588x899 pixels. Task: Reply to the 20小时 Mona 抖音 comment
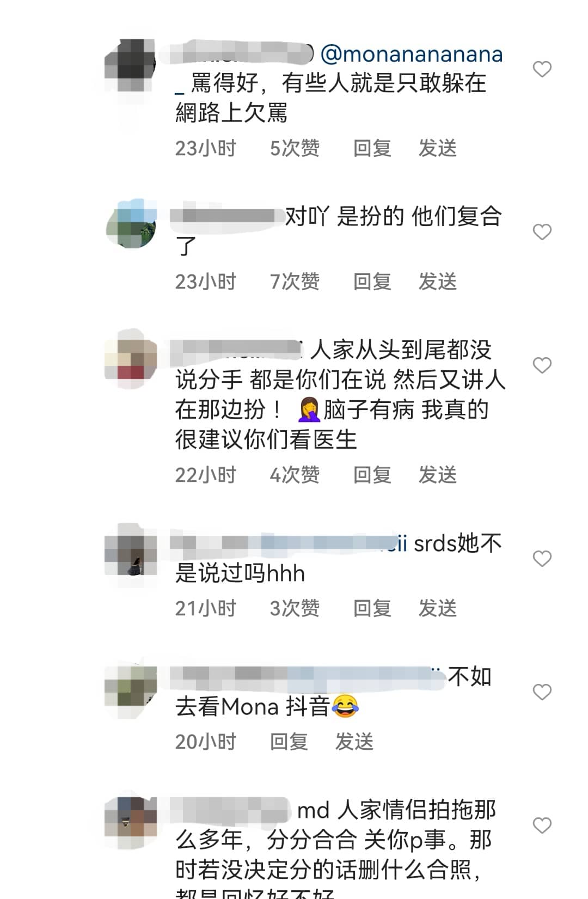[x=289, y=742]
